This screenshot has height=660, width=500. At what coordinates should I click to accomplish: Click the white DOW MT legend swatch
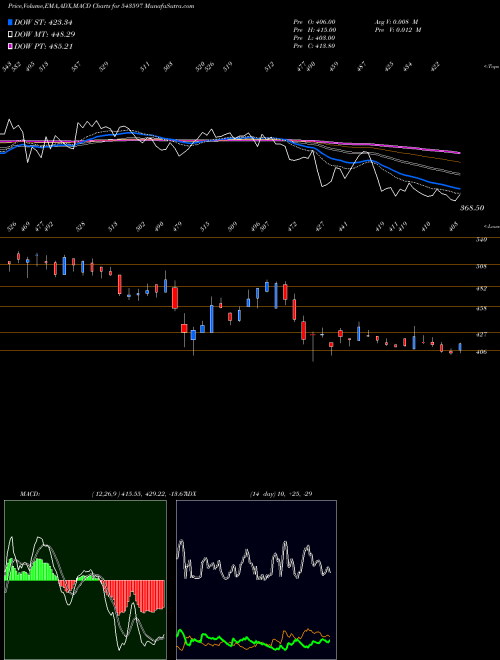tap(10, 34)
